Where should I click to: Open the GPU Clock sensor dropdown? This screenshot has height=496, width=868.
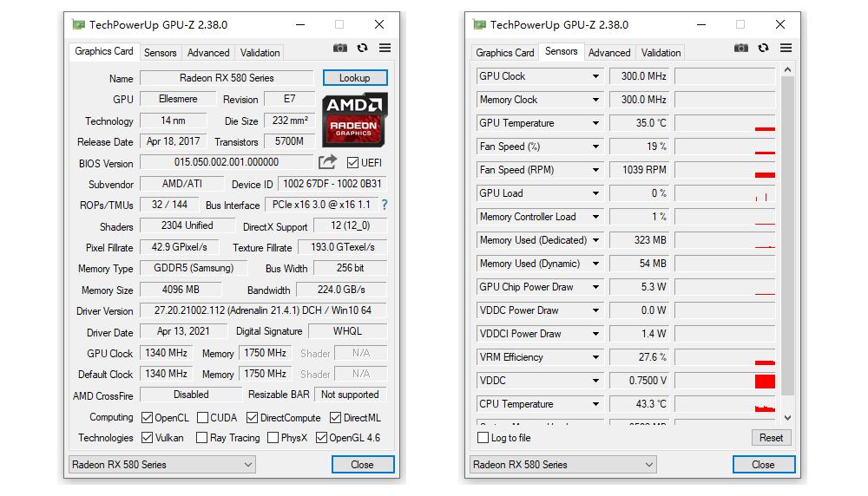click(595, 76)
